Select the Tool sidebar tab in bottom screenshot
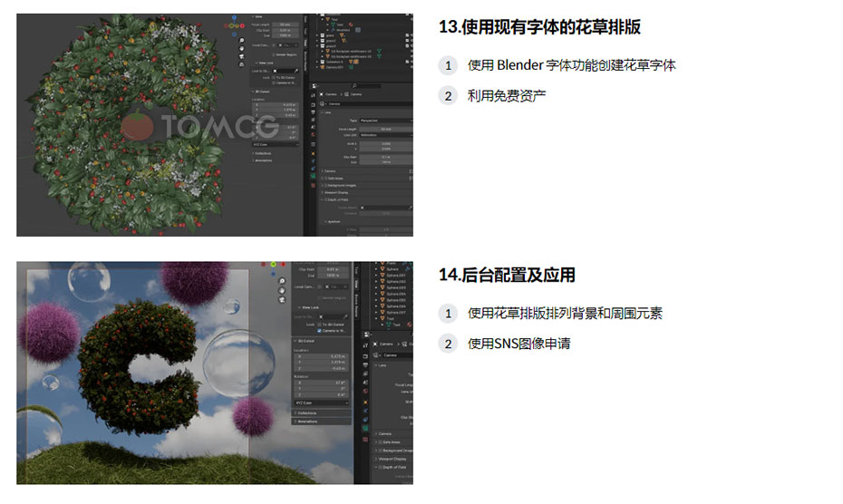The height and width of the screenshot is (504, 843). [356, 270]
